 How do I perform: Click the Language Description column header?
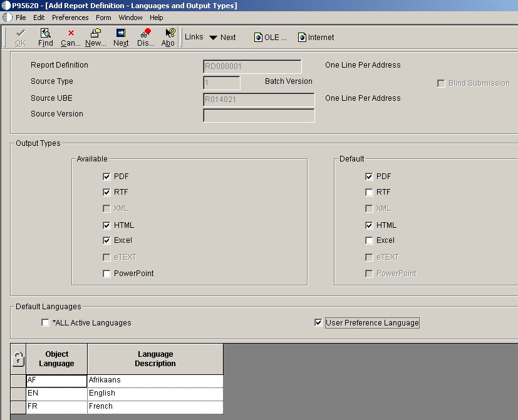click(x=155, y=359)
